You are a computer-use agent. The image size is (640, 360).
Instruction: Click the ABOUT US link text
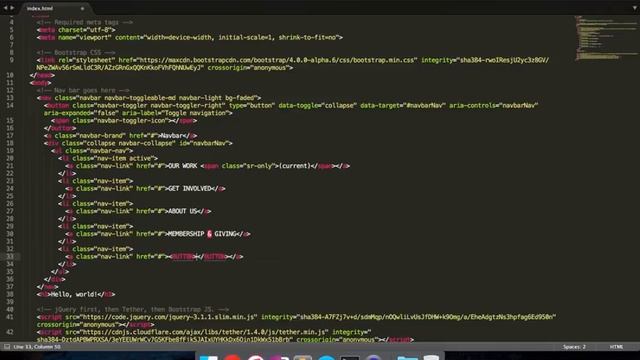click(x=183, y=211)
